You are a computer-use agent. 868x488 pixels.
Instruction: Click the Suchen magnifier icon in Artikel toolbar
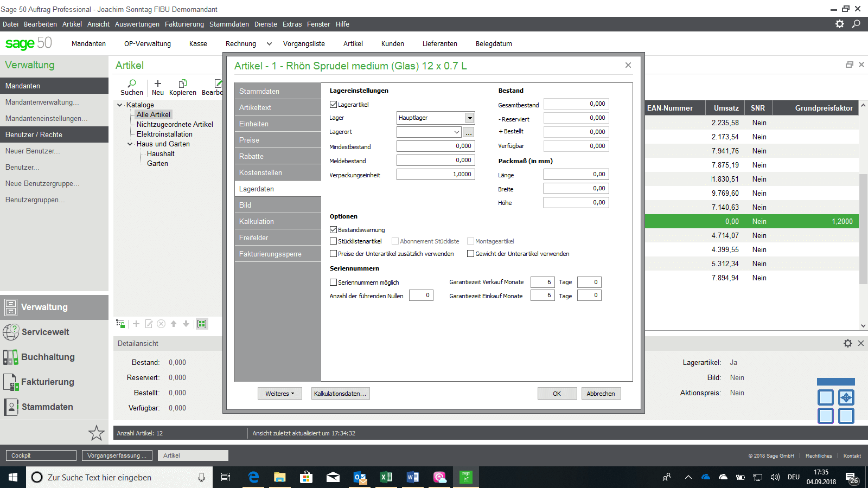[x=132, y=84]
